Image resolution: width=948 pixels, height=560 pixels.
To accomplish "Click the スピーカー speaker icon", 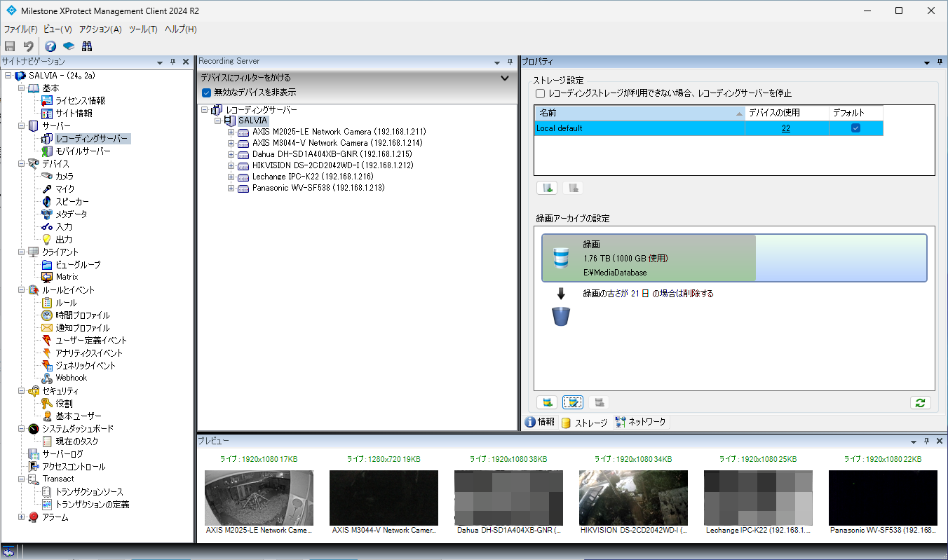I will pos(47,202).
